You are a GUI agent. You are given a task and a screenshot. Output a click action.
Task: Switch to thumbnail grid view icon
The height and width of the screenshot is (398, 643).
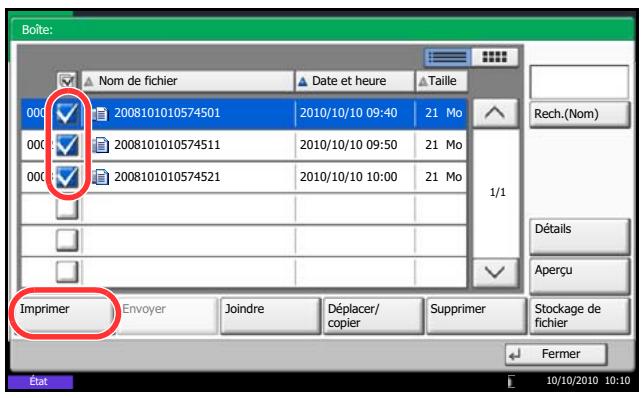pyautogui.click(x=495, y=57)
